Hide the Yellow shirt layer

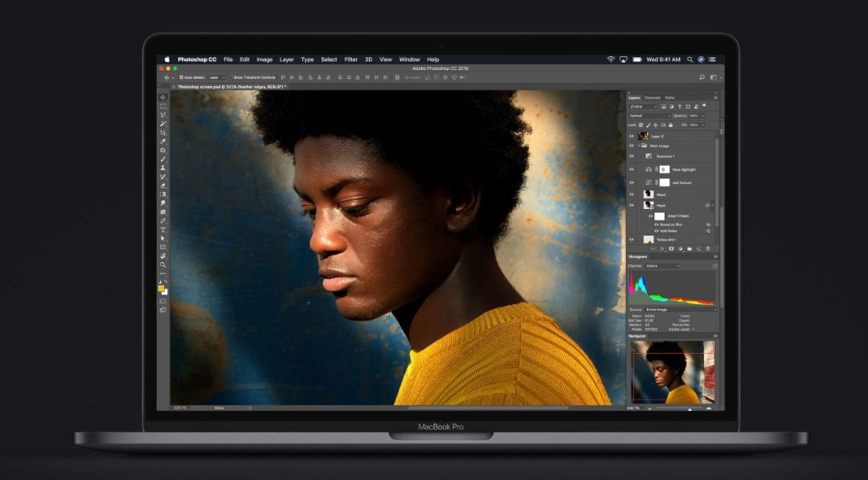(x=632, y=240)
